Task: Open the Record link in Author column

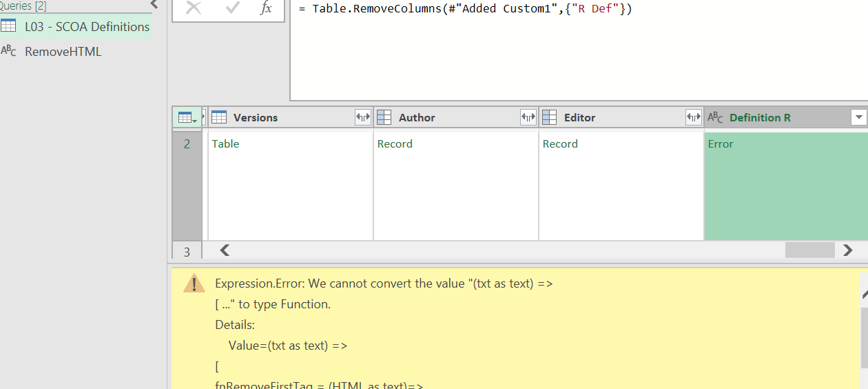Action: [x=395, y=144]
